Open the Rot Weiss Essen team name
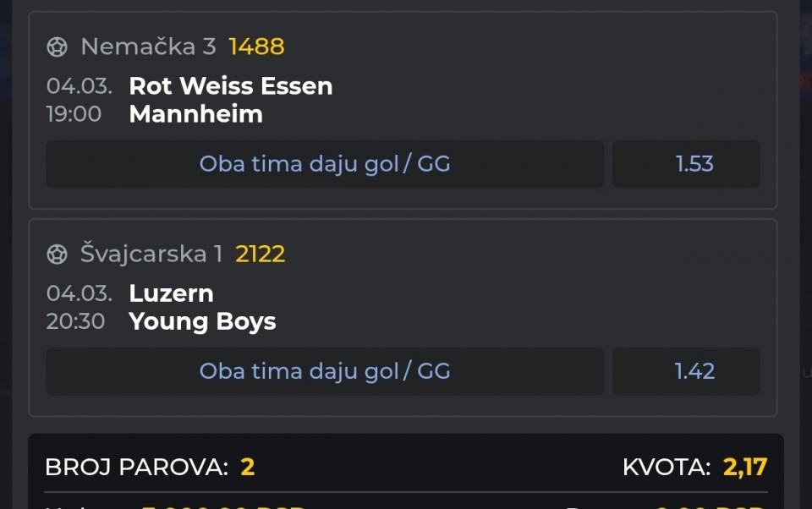This screenshot has height=509, width=812. pos(231,86)
